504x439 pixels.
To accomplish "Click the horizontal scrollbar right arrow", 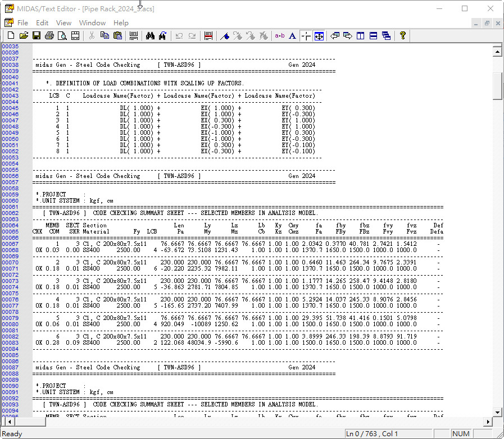I will pyautogui.click(x=488, y=422).
